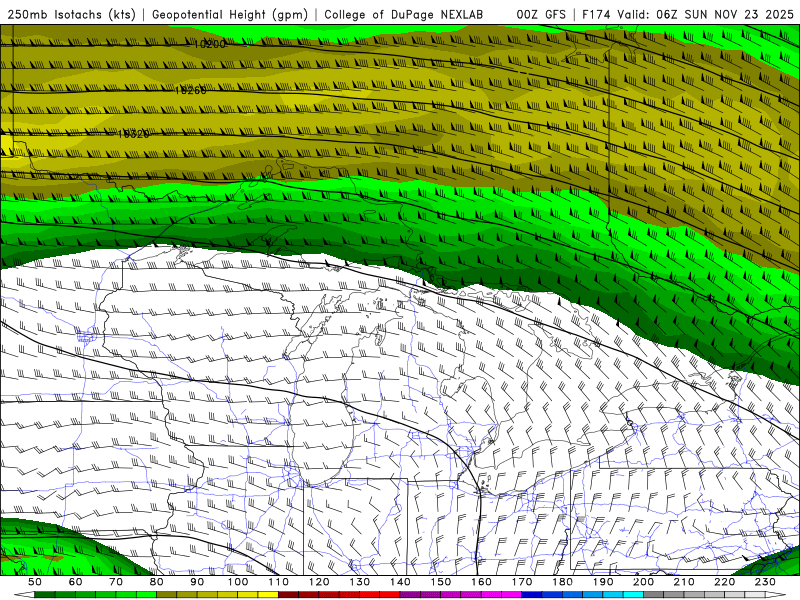Click the 210 knot legend value
Viewport: 800px width, 600px height.
[x=684, y=582]
